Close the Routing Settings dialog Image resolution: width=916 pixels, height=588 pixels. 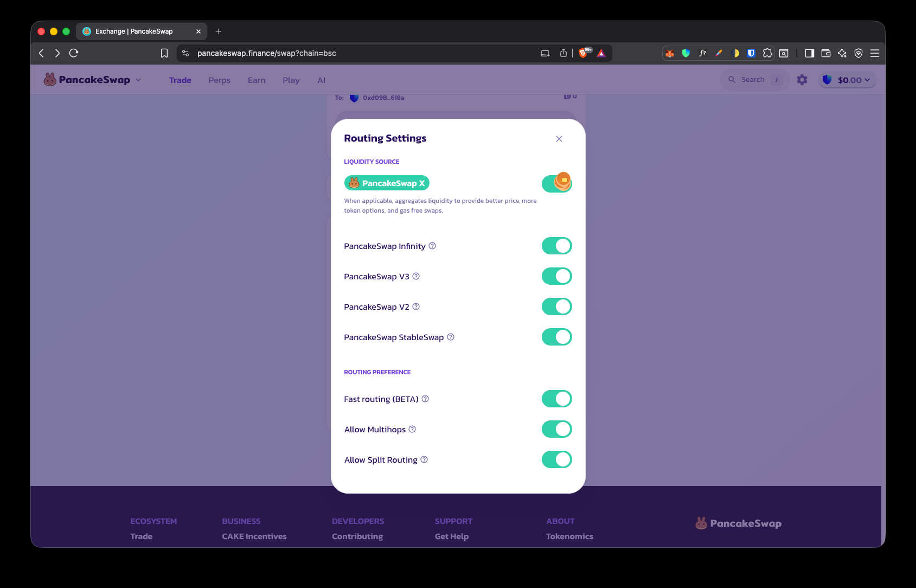click(559, 139)
